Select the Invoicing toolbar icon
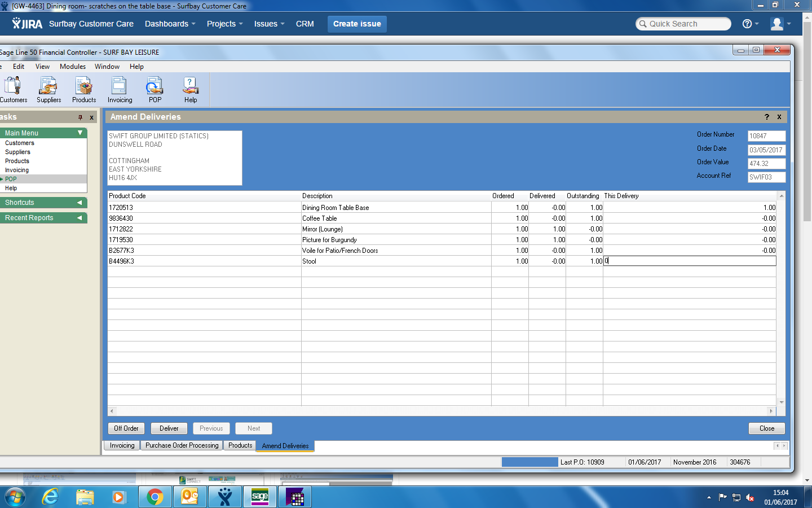 pyautogui.click(x=120, y=90)
